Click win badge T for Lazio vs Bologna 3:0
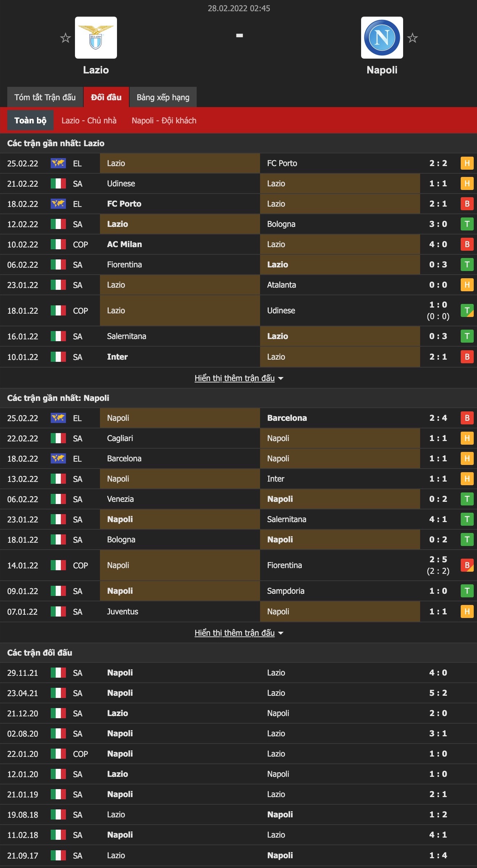The height and width of the screenshot is (868, 477). tap(467, 224)
